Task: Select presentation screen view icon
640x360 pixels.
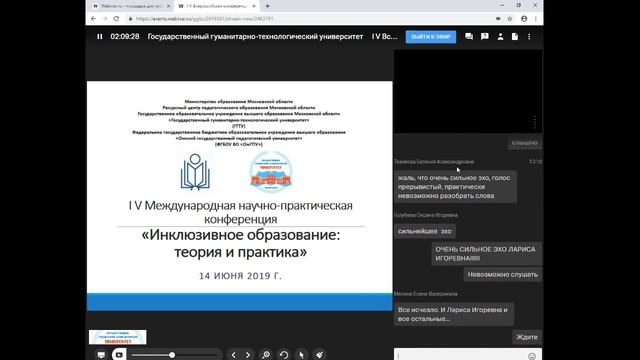Action: point(101,355)
